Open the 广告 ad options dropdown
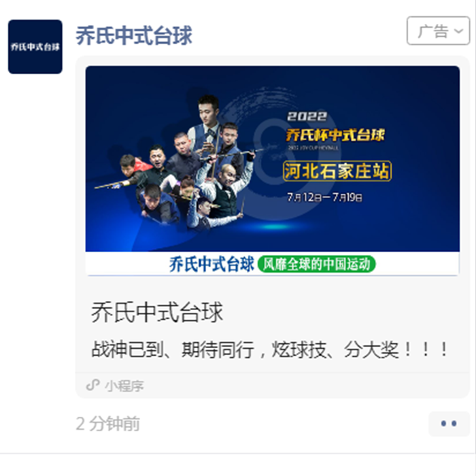The image size is (476, 476). (438, 31)
